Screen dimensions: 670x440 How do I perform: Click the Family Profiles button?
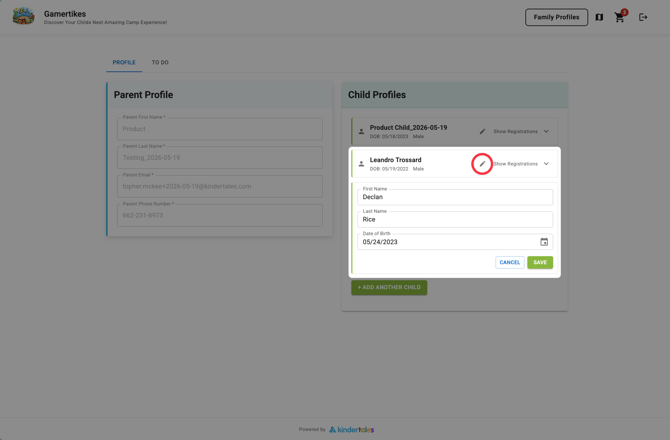556,17
